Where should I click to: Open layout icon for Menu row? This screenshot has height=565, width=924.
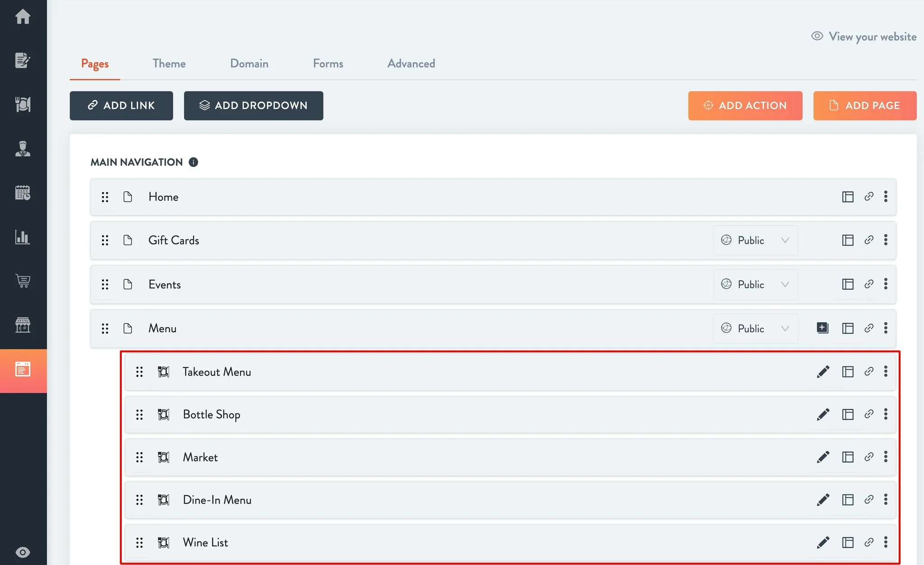[x=848, y=328]
